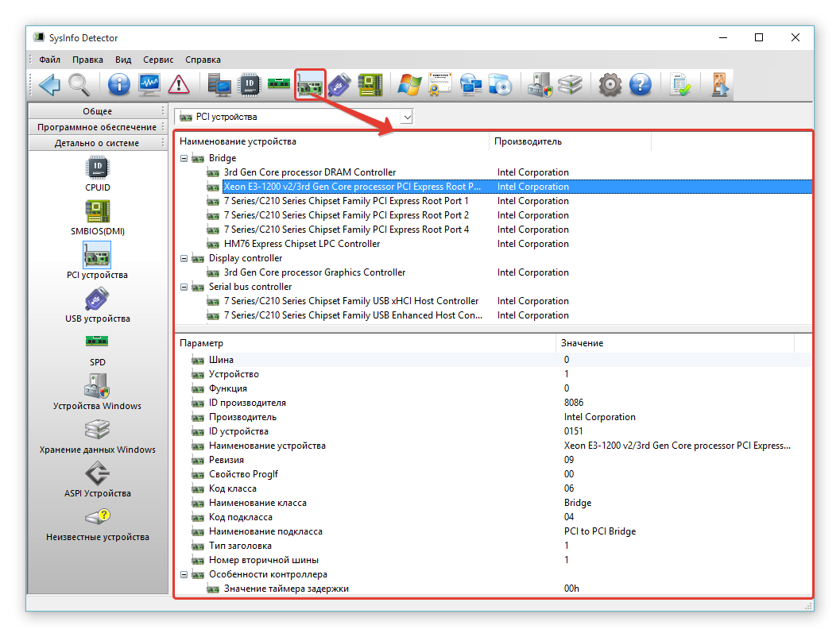Click the Значение таймера задержки row
840x637 pixels.
(x=493, y=589)
